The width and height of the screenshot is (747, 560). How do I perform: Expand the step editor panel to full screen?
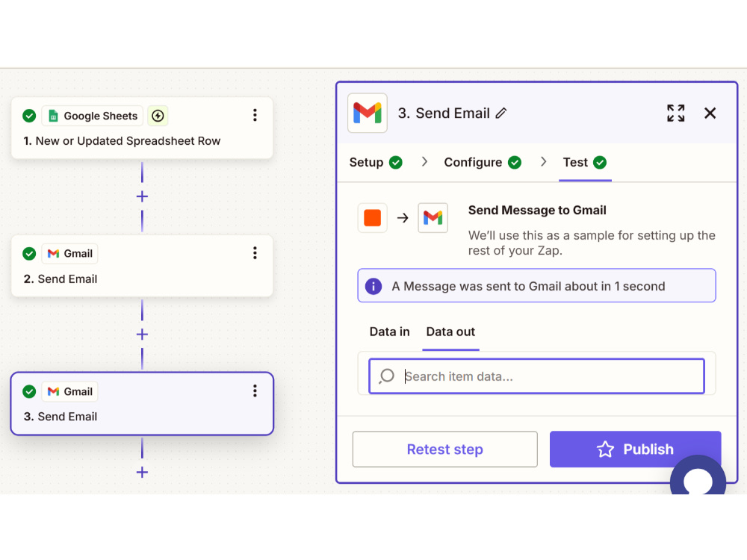pos(675,113)
